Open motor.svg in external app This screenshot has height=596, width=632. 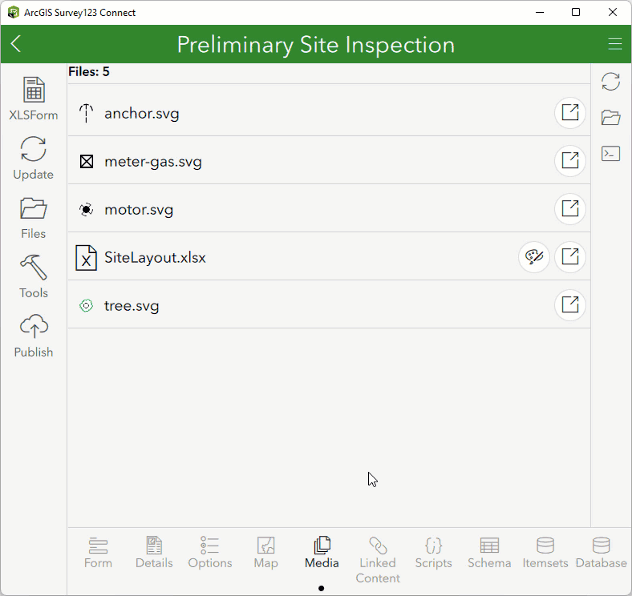pyautogui.click(x=570, y=208)
